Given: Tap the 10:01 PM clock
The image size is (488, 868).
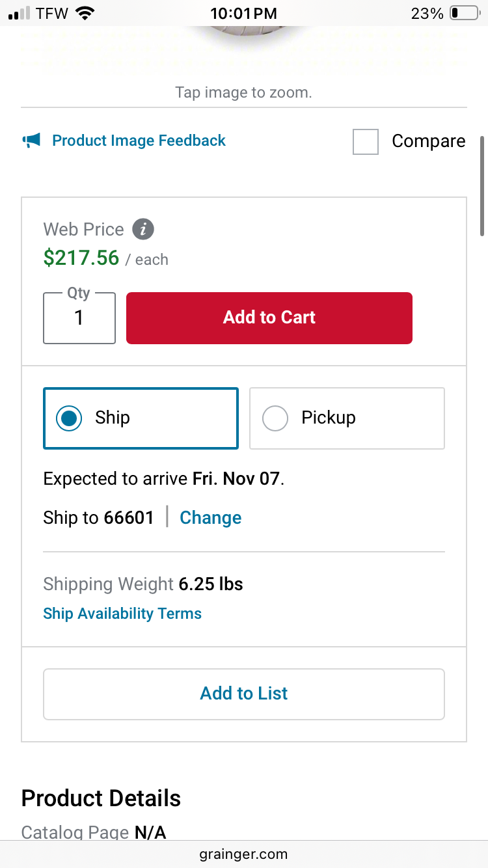Looking at the screenshot, I should click(x=244, y=13).
